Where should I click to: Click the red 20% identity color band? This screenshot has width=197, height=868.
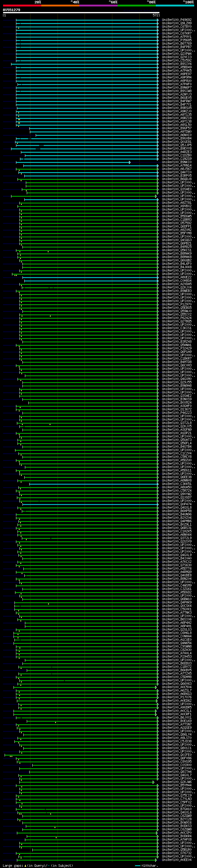pos(22,6)
